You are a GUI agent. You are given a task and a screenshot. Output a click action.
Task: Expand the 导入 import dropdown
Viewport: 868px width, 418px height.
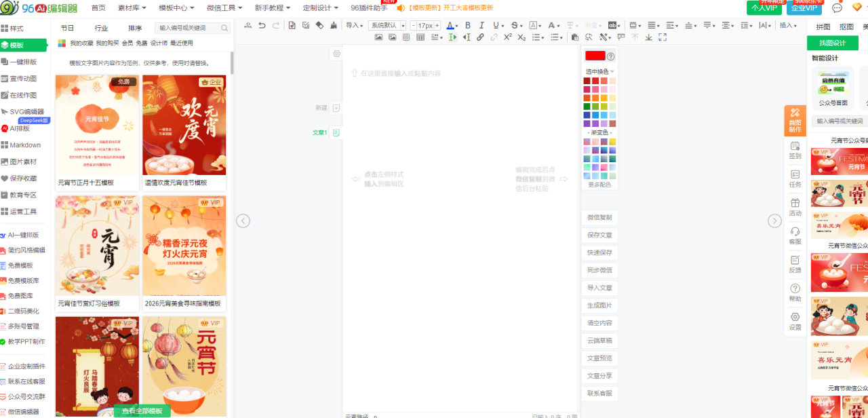355,26
